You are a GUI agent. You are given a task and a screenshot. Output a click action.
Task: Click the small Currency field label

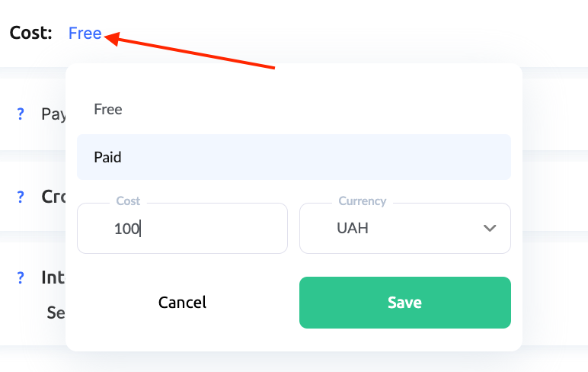tap(362, 201)
